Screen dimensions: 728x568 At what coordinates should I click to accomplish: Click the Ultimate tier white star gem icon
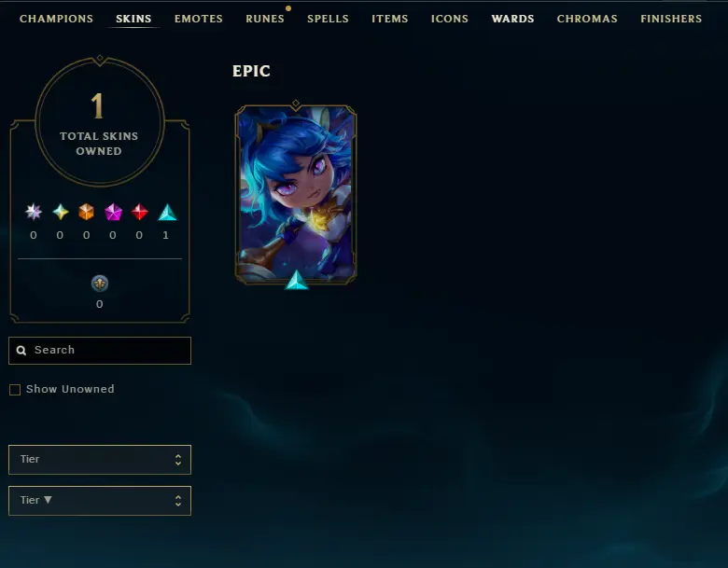(34, 212)
